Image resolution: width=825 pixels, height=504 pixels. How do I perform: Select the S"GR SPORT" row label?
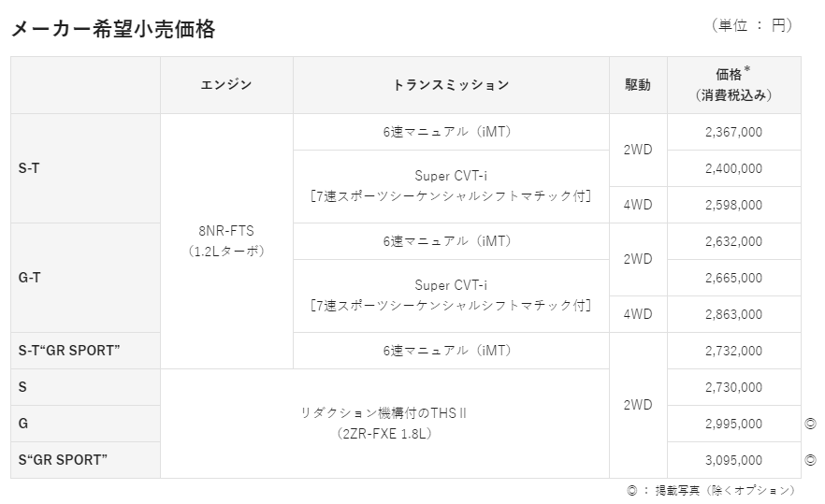click(x=63, y=460)
